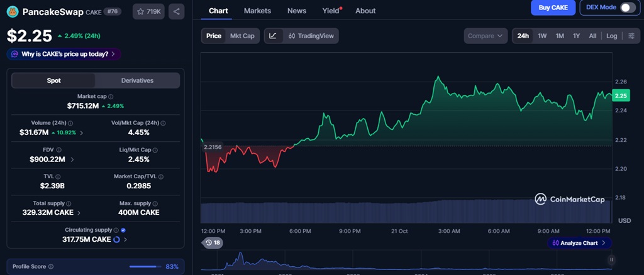The height and width of the screenshot is (275, 644).
Task: Open the Compare dropdown
Action: [486, 36]
